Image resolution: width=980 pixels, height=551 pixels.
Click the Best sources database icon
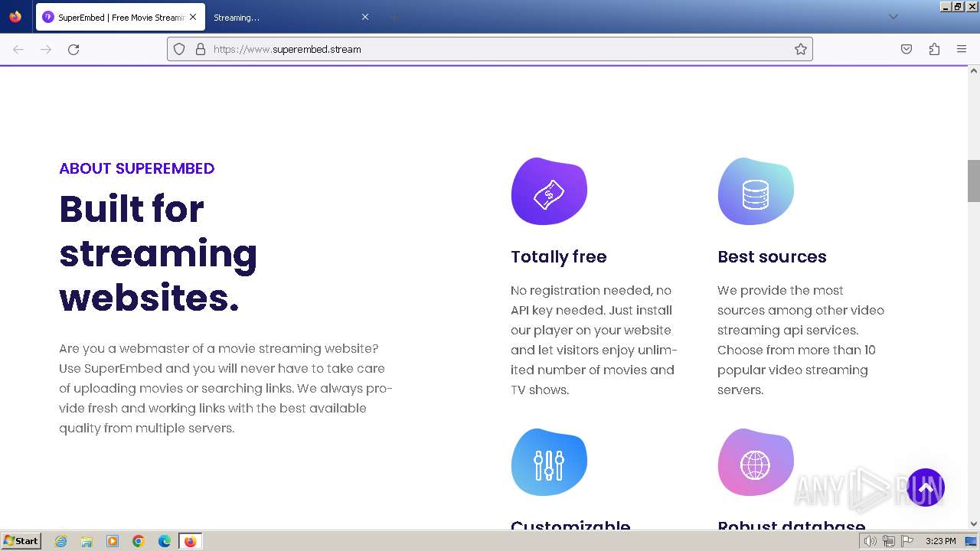point(756,191)
